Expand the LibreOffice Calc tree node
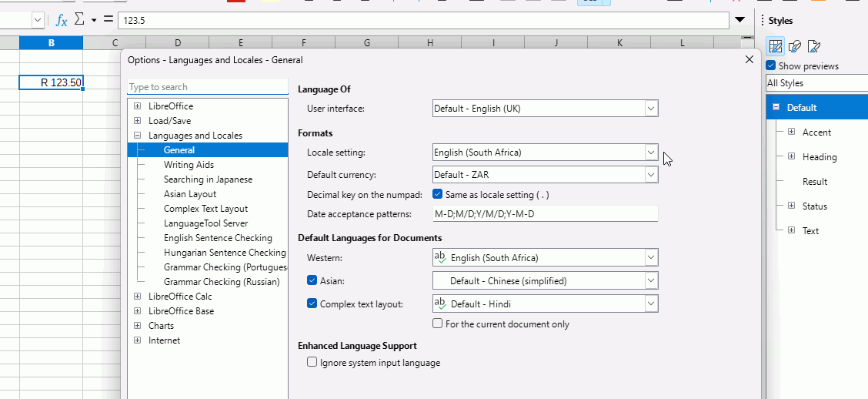Screen dimensions: 868x399 (x=137, y=297)
